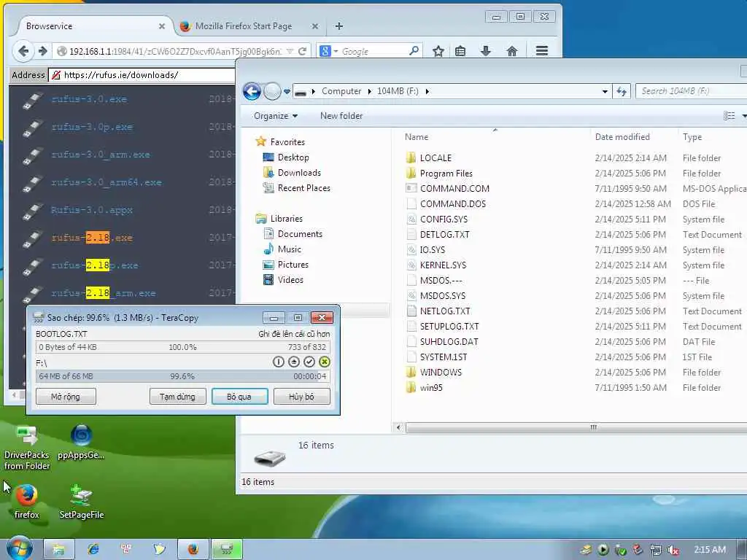
Task: Open Explorer recent locations dropdown
Action: (287, 91)
